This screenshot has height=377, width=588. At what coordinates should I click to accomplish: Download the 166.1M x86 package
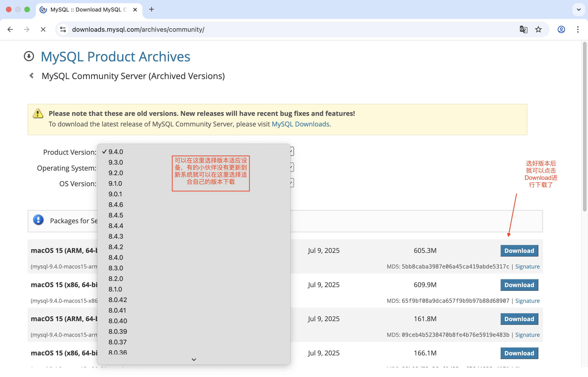click(x=519, y=353)
